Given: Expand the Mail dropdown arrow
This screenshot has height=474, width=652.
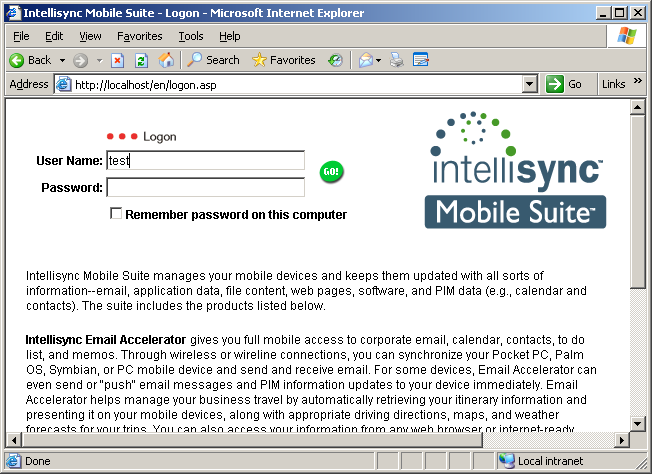Looking at the screenshot, I should 378,60.
